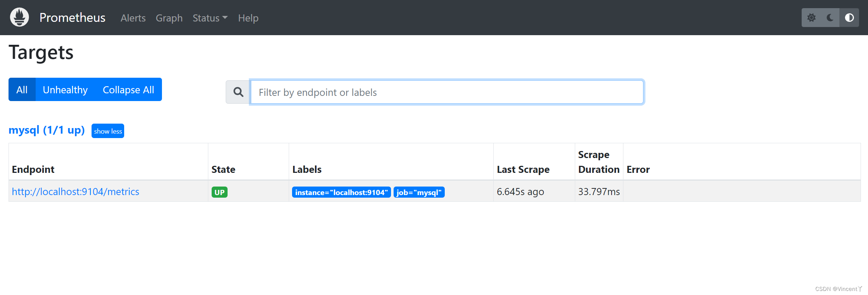
Task: Open the Prometheus home link
Action: click(72, 18)
